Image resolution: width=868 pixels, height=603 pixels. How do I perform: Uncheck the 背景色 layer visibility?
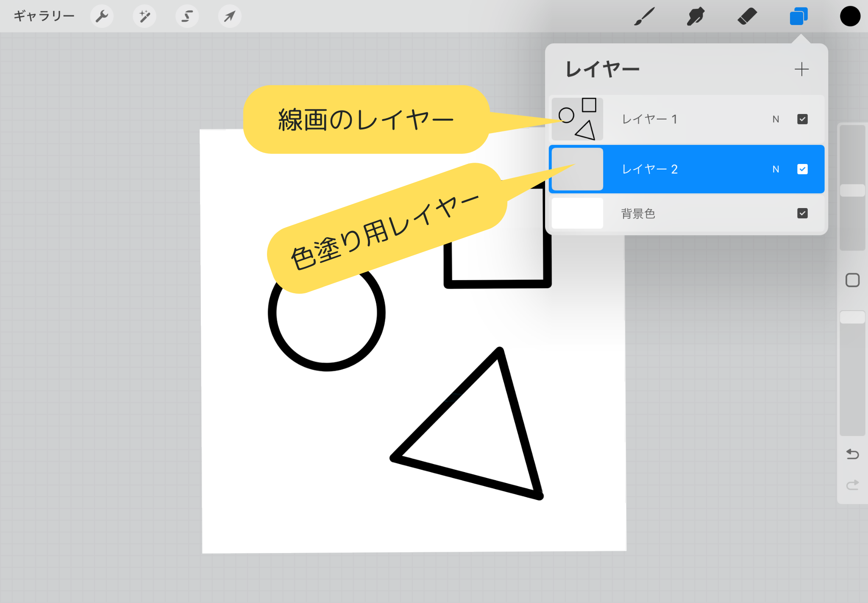click(x=802, y=213)
